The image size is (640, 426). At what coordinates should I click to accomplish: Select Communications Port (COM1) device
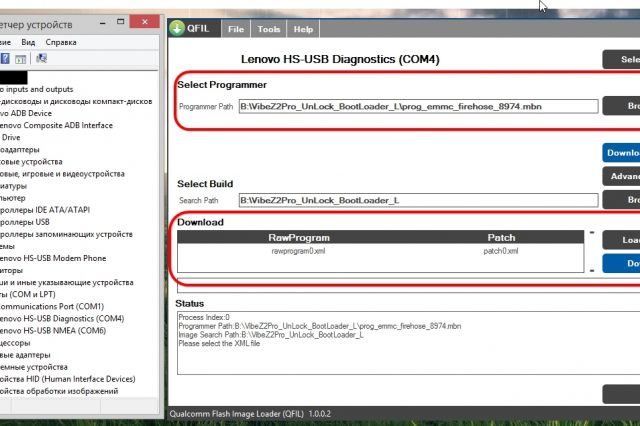[52, 306]
